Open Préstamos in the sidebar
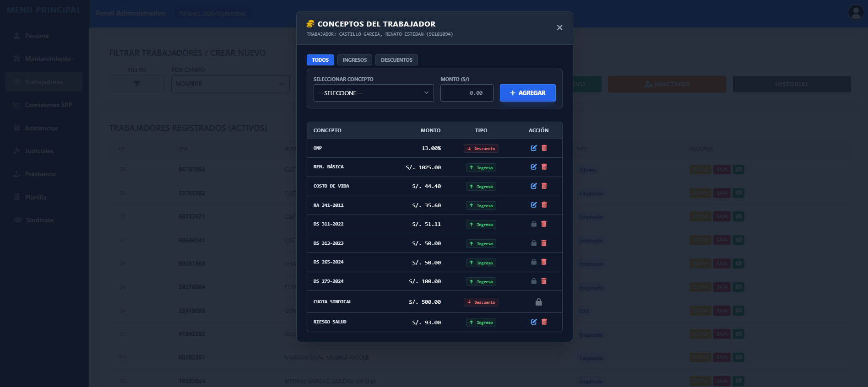Viewport: 868px width, 387px height. point(44,174)
